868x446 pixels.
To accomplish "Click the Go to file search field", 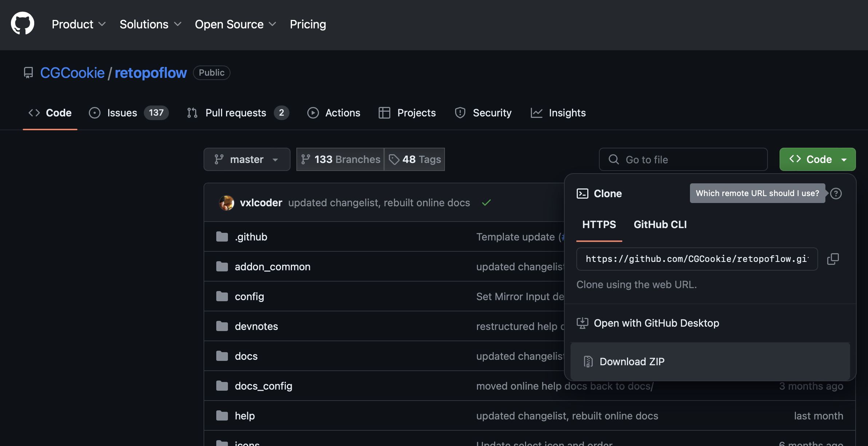I will point(683,159).
